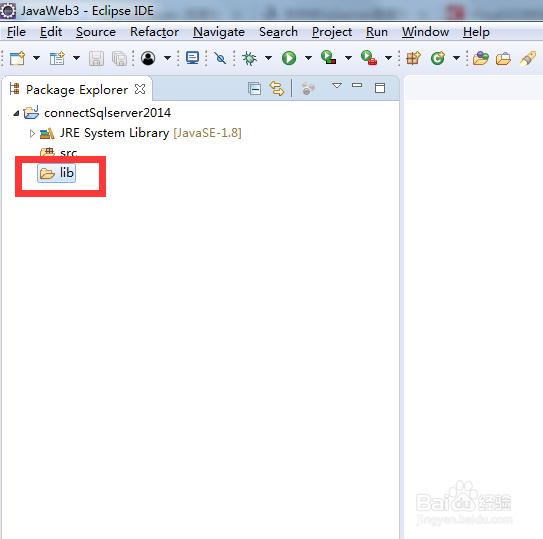Open the File menu

point(16,32)
